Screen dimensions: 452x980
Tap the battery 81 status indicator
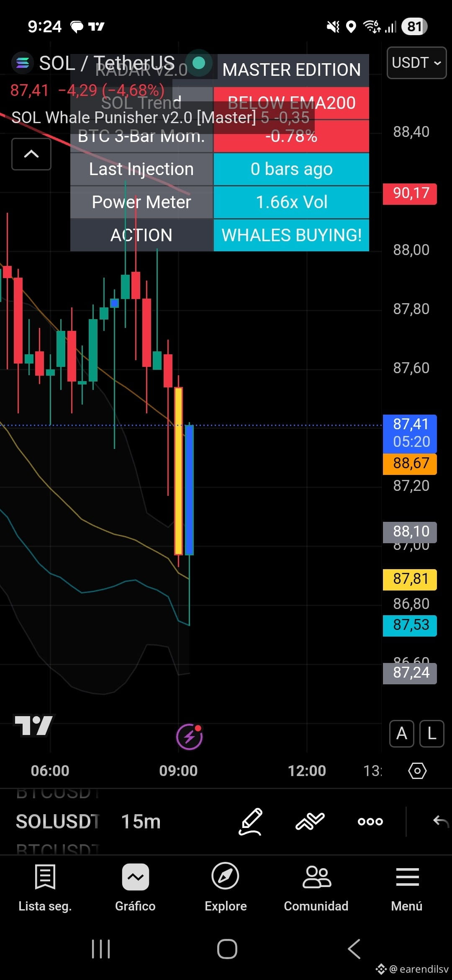pos(414,27)
